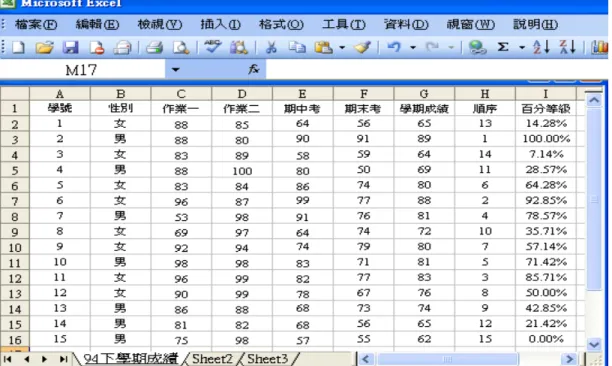The height and width of the screenshot is (366, 612).
Task: Click the vertical scrollbar thumb
Action: (594, 199)
